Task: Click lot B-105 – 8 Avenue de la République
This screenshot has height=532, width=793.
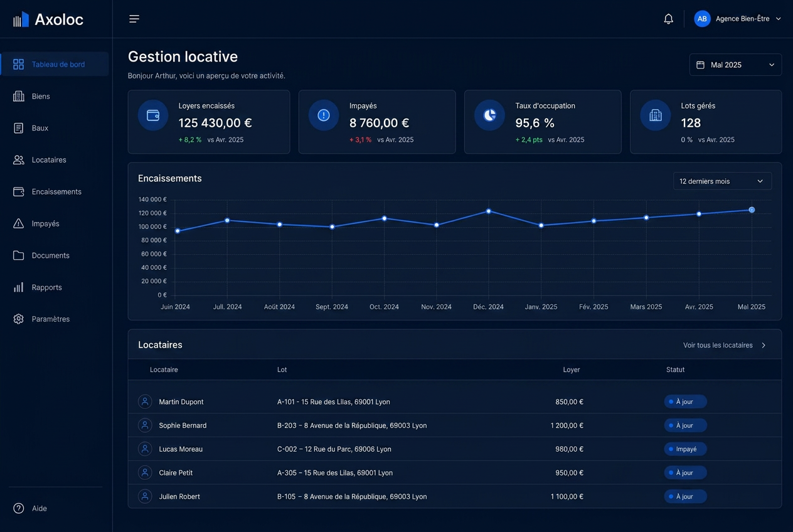Action: pyautogui.click(x=352, y=496)
